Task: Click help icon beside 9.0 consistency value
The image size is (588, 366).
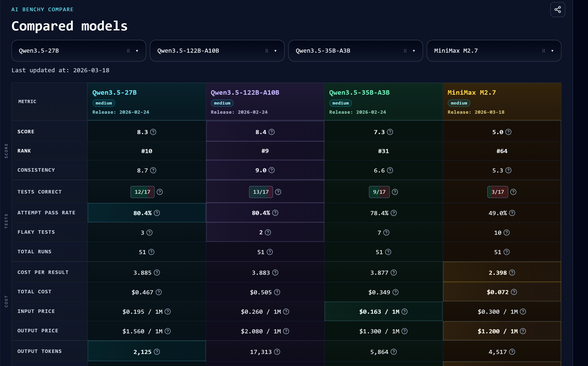Action: coord(272,170)
